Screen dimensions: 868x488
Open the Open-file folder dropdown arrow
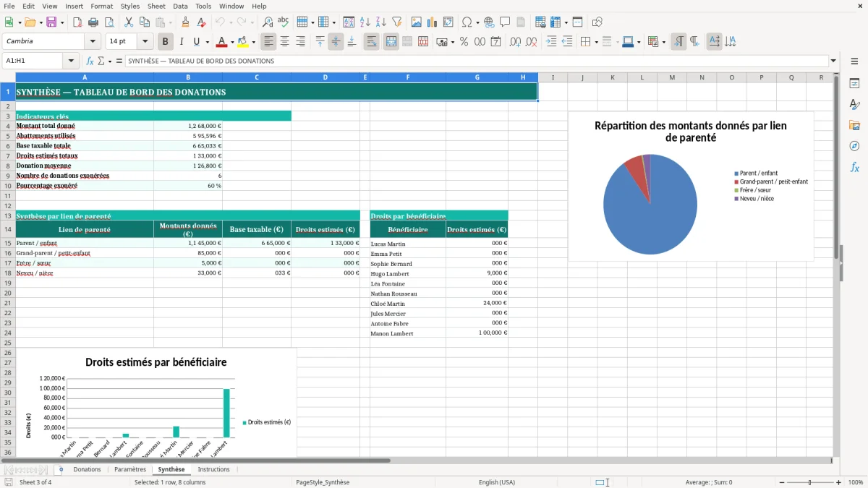point(40,22)
